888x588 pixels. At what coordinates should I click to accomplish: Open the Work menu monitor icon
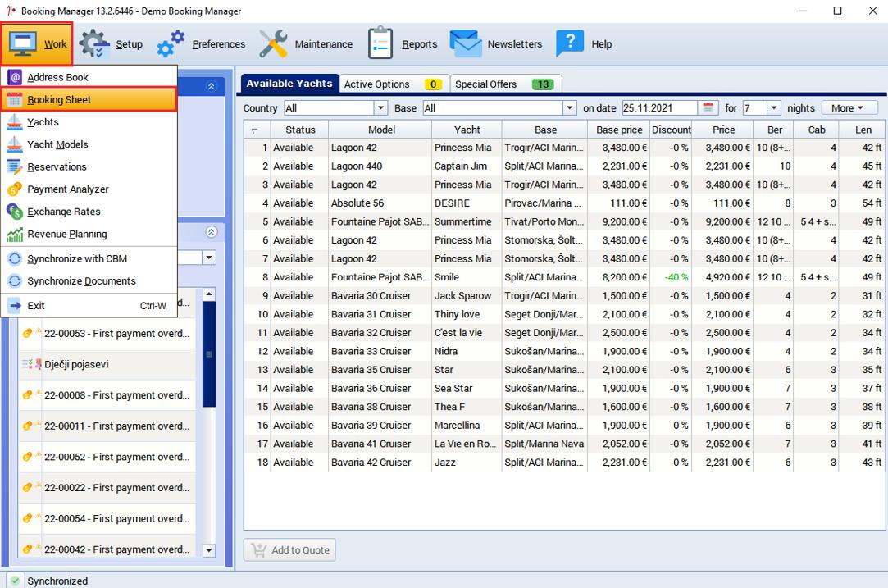[x=22, y=43]
